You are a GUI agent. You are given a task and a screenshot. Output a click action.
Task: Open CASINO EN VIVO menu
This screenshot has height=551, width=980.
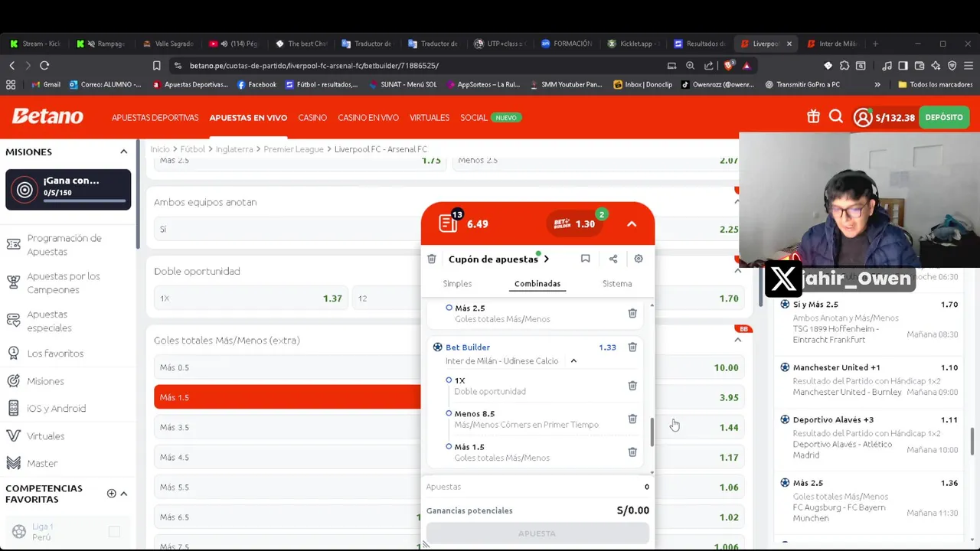click(368, 117)
